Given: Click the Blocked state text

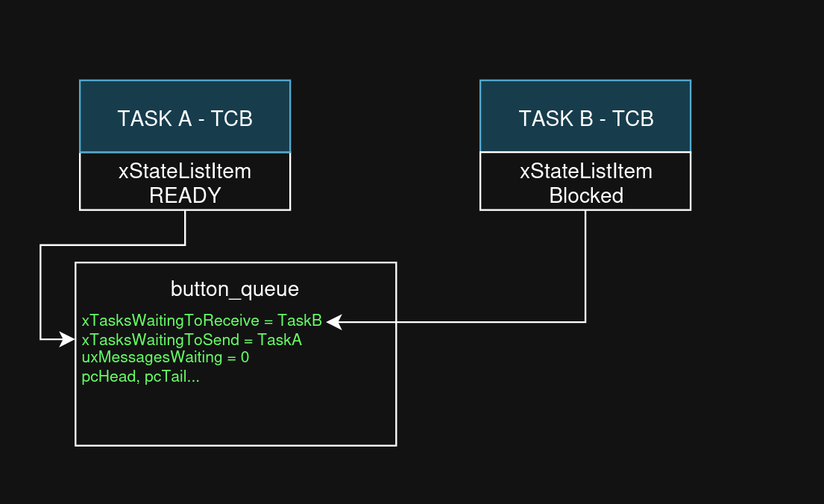Looking at the screenshot, I should [585, 196].
